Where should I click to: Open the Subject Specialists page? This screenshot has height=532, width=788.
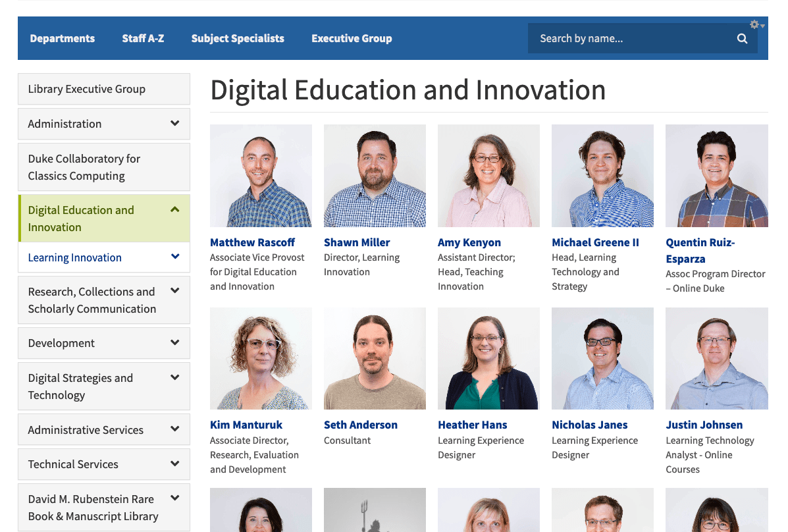(x=238, y=38)
